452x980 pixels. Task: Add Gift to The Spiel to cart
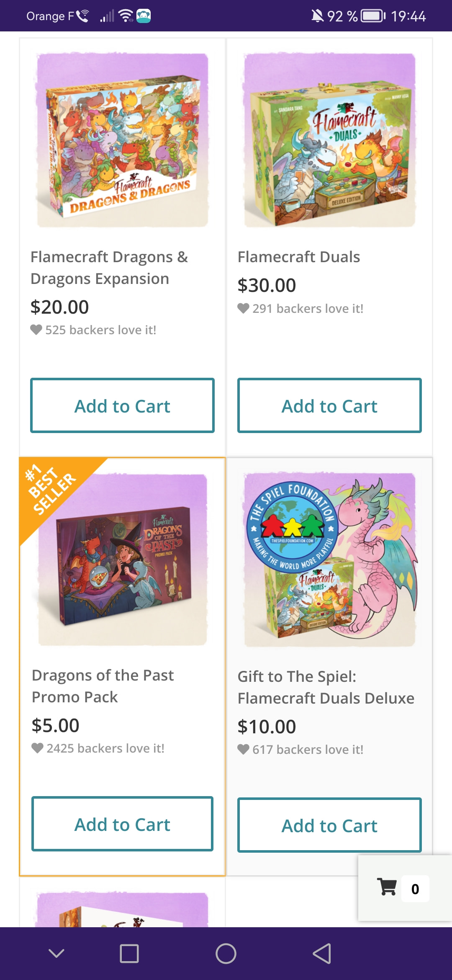point(329,825)
